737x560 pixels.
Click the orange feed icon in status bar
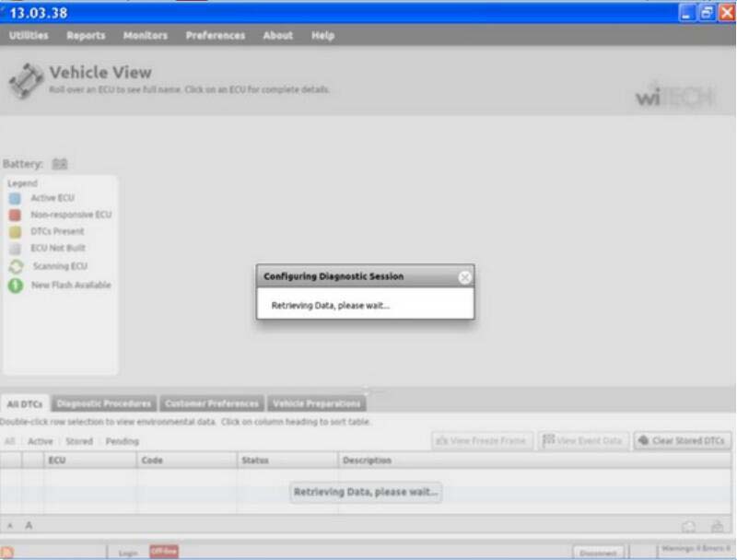(x=7, y=553)
